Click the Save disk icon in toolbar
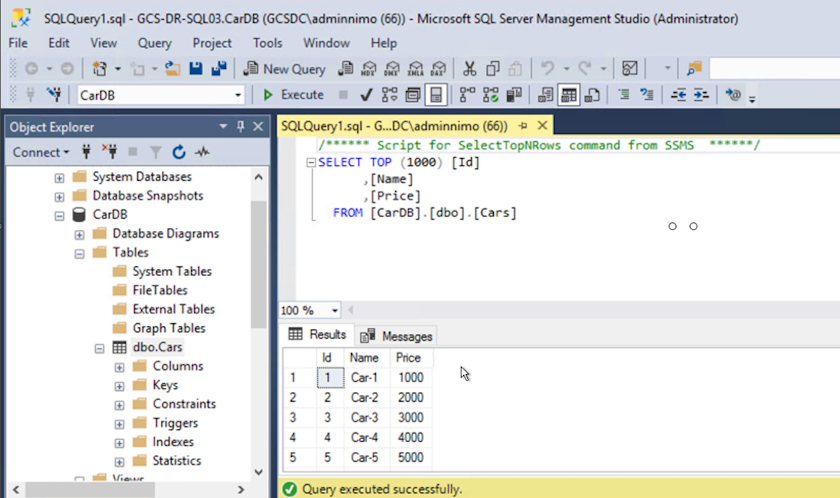840x498 pixels. [x=197, y=69]
